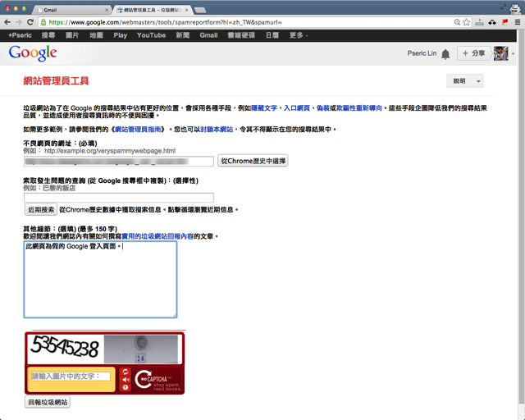
Task: Click the red flag extension icon
Action: (504, 22)
